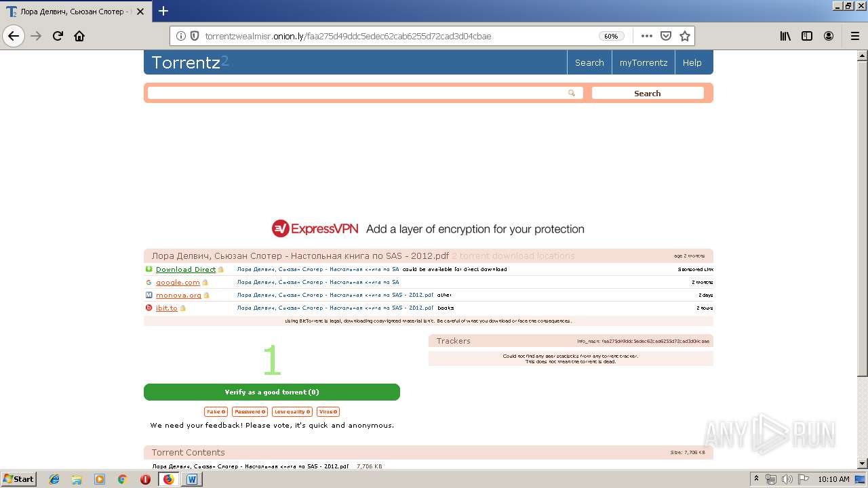The height and width of the screenshot is (488, 868).
Task: Click monova.org row torrent title text
Action: click(335, 295)
